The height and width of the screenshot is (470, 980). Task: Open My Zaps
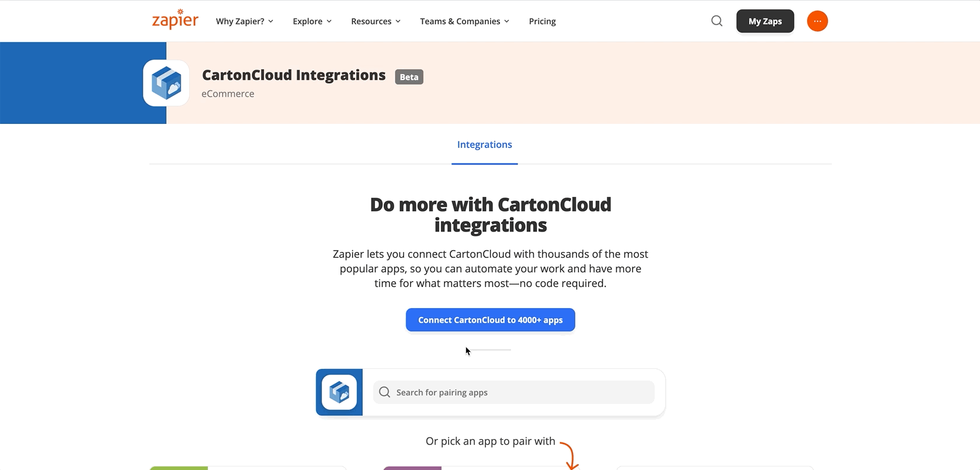pyautogui.click(x=765, y=21)
